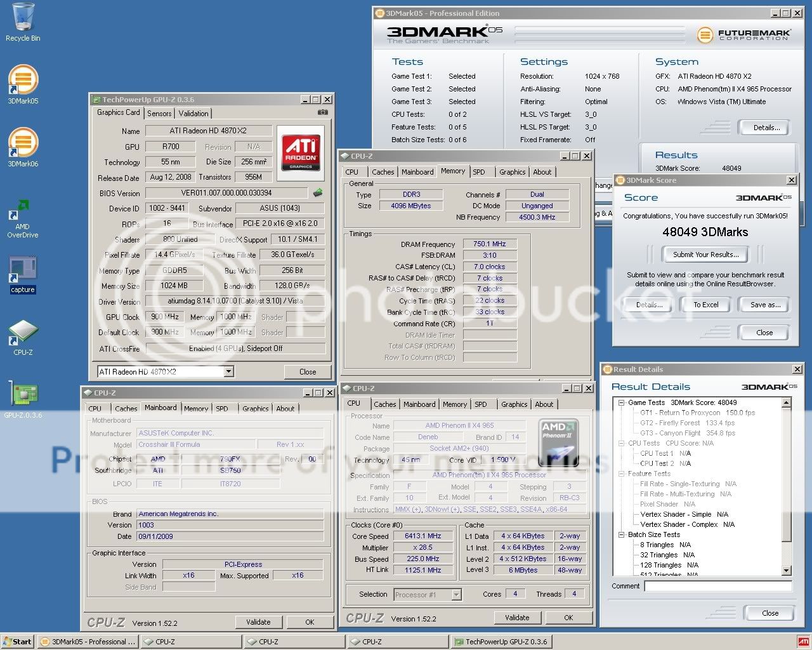Viewport: 812px width, 650px height.
Task: Open the GPU selection dropdown in GPU-Z
Action: tap(229, 371)
